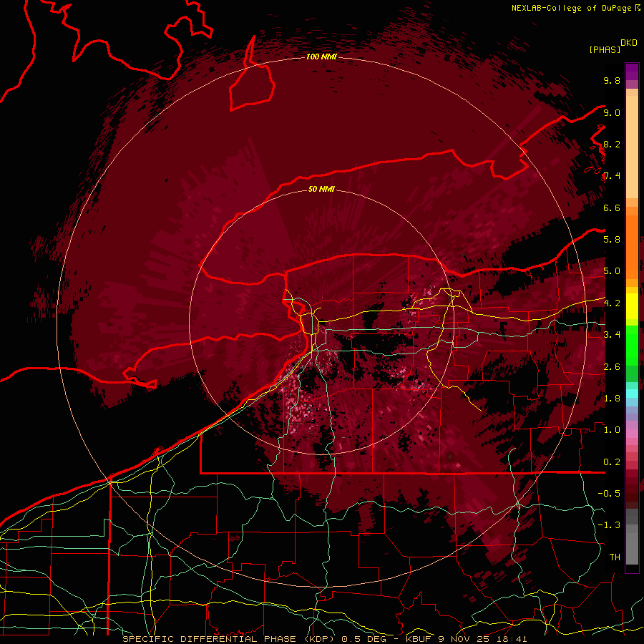Click the orange segment of color bar
Viewport: 644px width, 644px height.
point(632,246)
